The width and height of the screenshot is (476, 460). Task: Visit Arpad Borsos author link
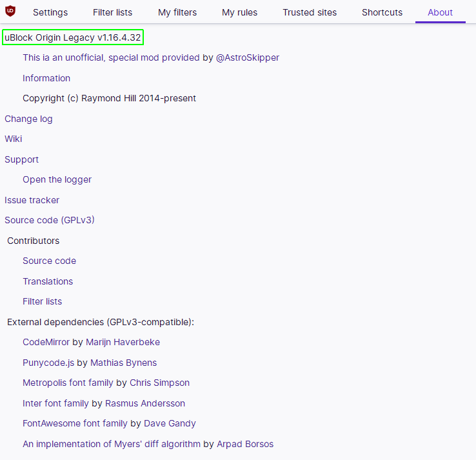point(245,445)
